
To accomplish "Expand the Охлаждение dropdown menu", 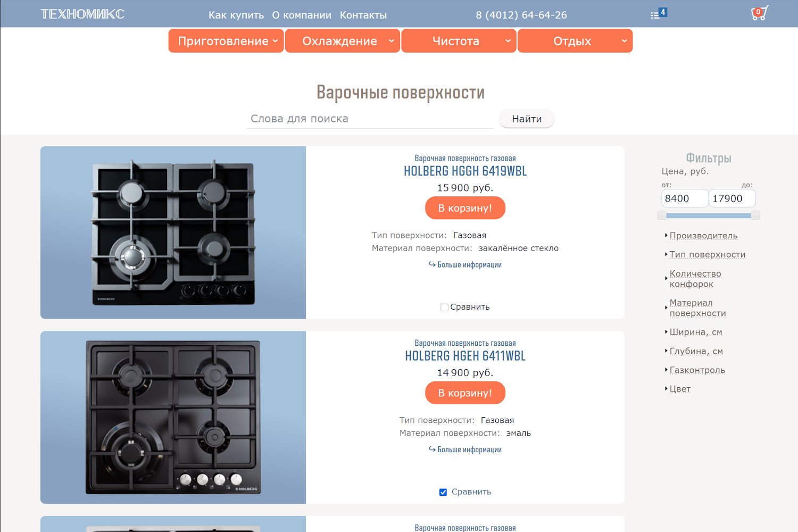I will pos(342,41).
